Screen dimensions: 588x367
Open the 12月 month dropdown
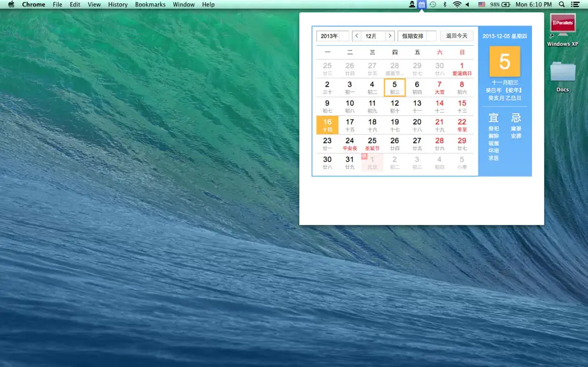[374, 36]
